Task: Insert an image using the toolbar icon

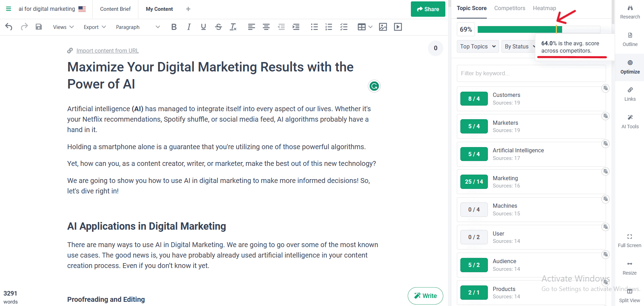Action: (383, 27)
